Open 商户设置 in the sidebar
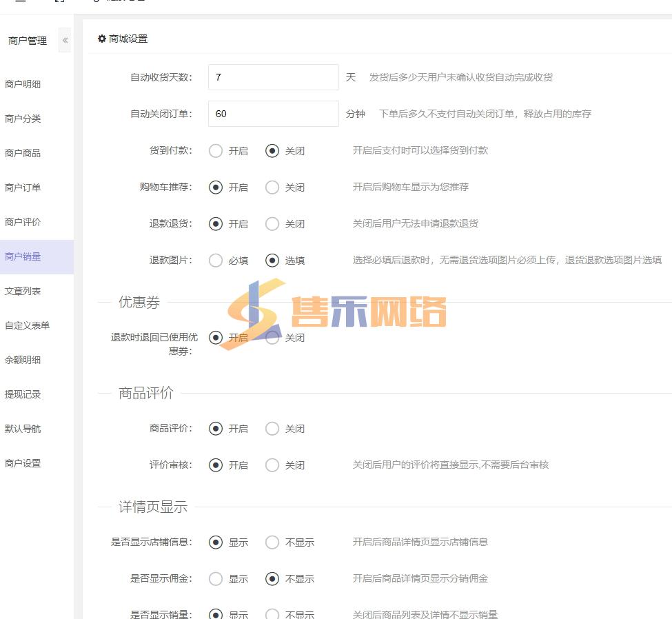Viewport: 672px width, 619px height. [23, 463]
